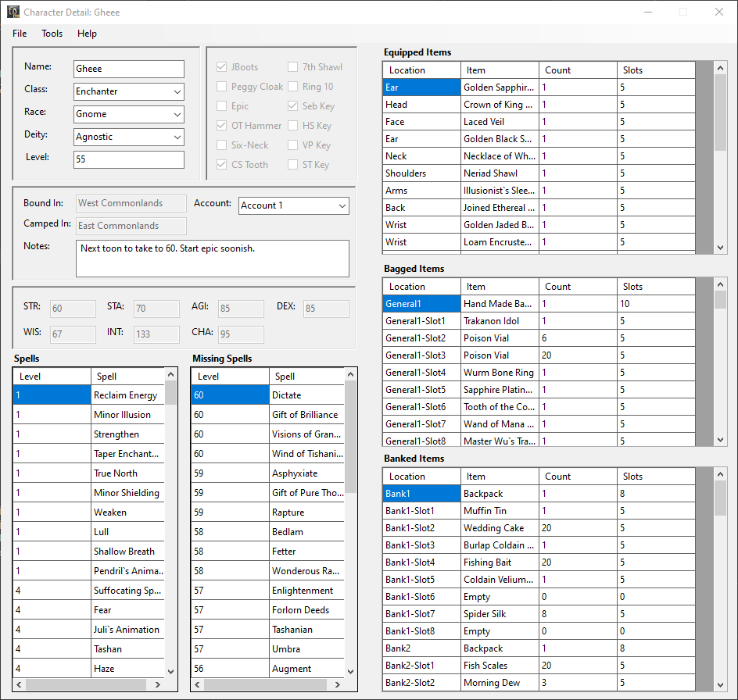Uncheck the Seb Key checkbox
This screenshot has width=738, height=700.
coord(293,106)
